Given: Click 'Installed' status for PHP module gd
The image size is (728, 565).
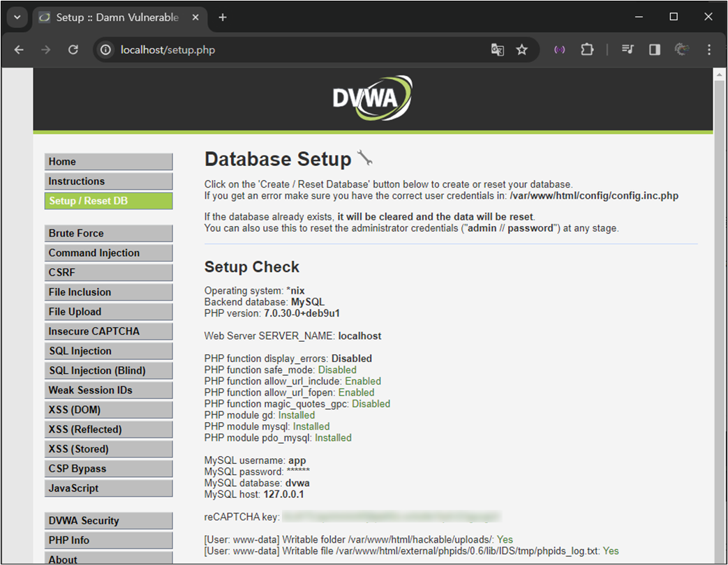Looking at the screenshot, I should click(296, 415).
